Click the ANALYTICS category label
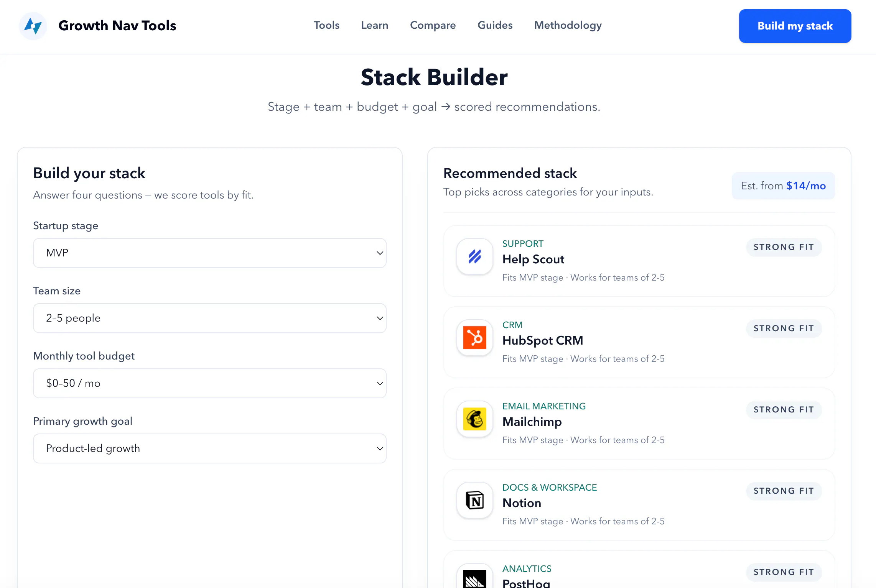The height and width of the screenshot is (588, 876). click(x=527, y=569)
